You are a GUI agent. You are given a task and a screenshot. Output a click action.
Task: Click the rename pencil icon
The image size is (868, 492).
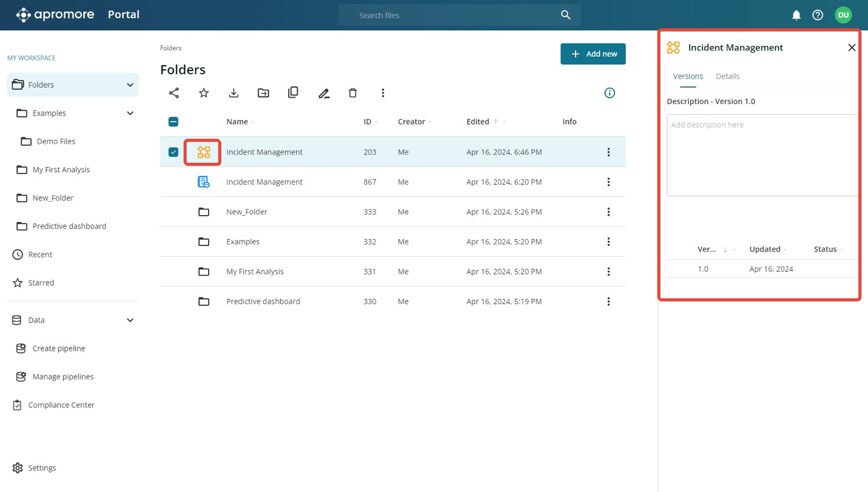pos(323,93)
